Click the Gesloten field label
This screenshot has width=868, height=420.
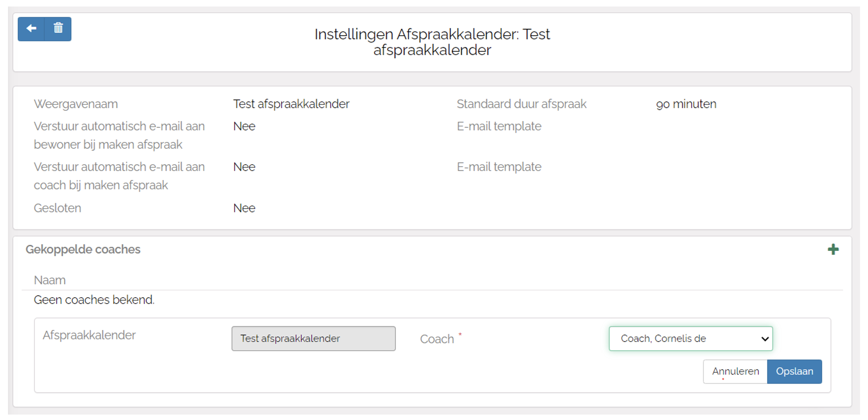click(x=58, y=208)
